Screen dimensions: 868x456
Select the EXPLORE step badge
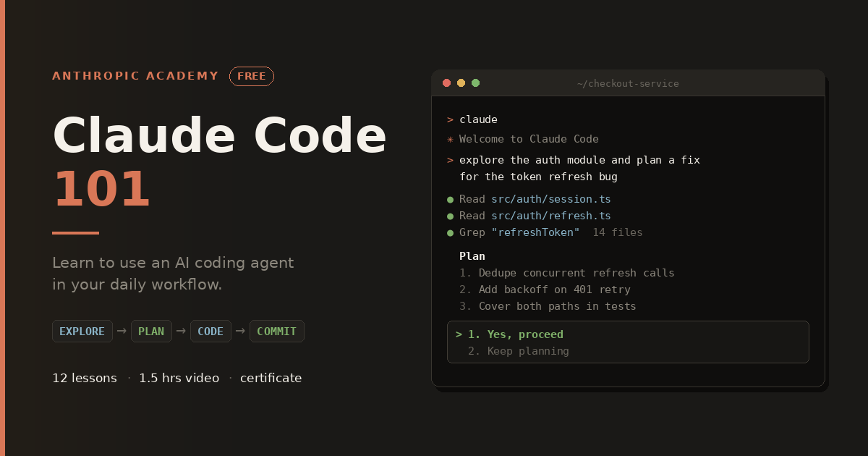click(x=82, y=332)
